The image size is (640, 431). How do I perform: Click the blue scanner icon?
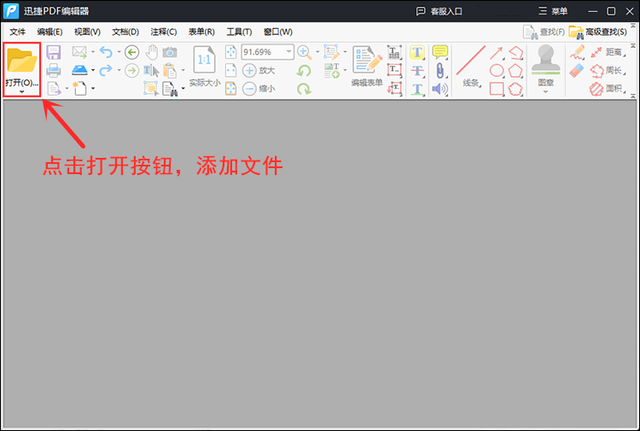click(80, 70)
